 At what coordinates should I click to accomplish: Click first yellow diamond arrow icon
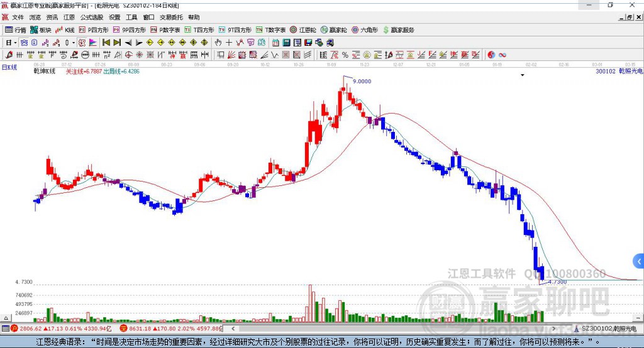click(x=150, y=43)
